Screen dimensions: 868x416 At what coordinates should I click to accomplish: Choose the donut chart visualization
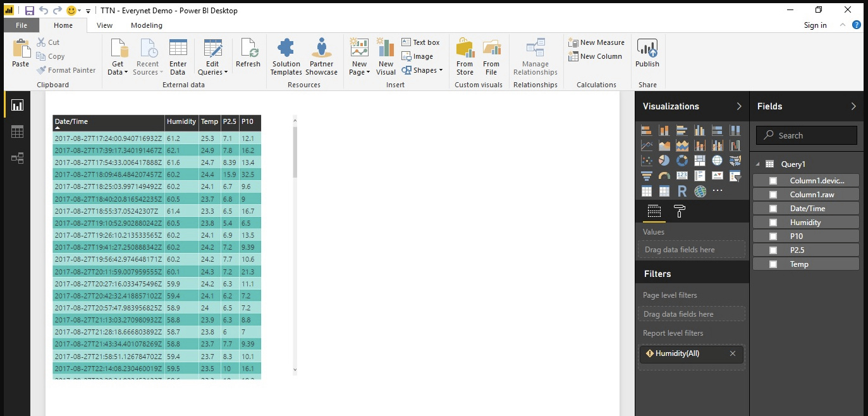pyautogui.click(x=682, y=161)
